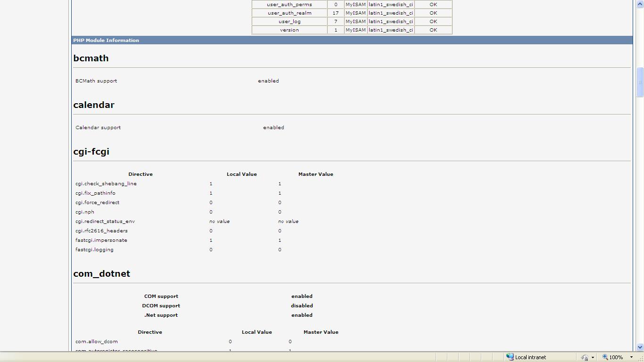Screen dimensions: 644x362
Task: Click the fastcgi.logging directive
Action: pyautogui.click(x=94, y=249)
